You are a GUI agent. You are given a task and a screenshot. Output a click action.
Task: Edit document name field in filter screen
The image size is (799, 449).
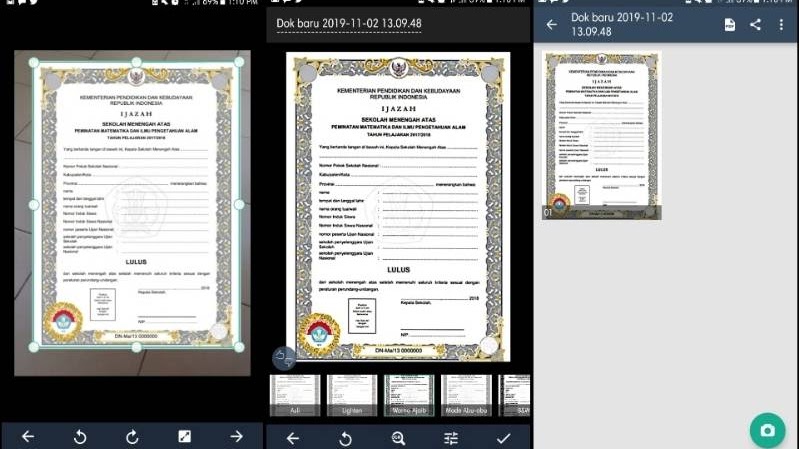(349, 23)
